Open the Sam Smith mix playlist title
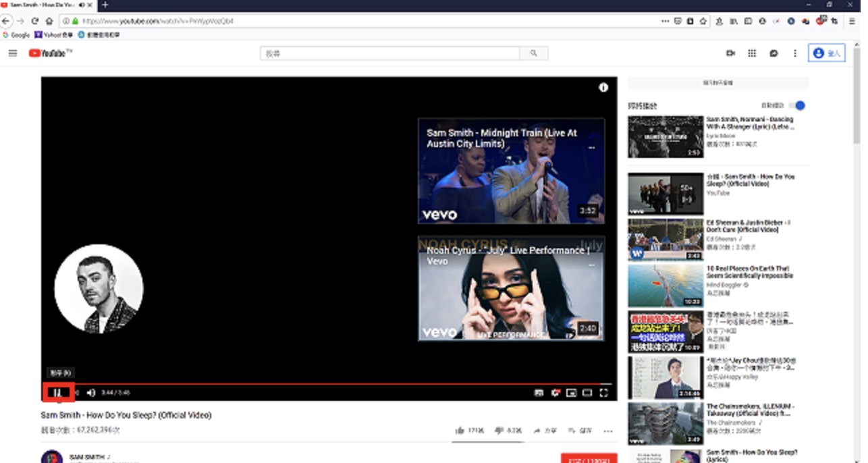The width and height of the screenshot is (868, 463). tap(751, 180)
